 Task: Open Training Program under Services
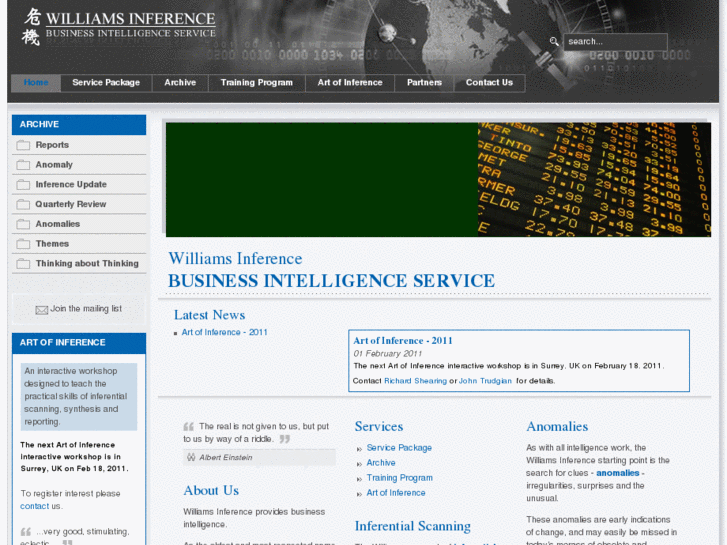[400, 478]
